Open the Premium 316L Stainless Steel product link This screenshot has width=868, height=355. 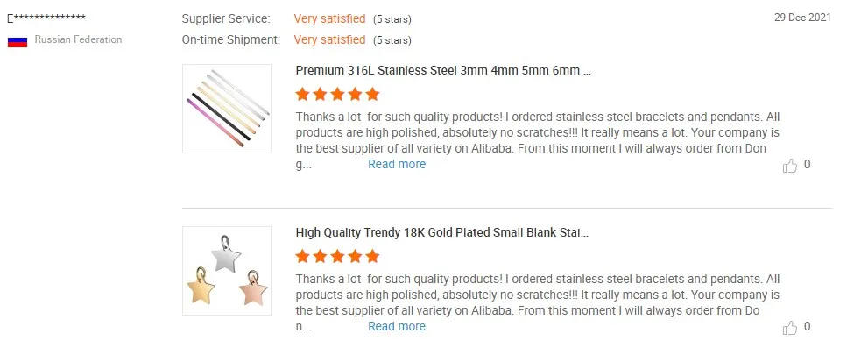443,71
